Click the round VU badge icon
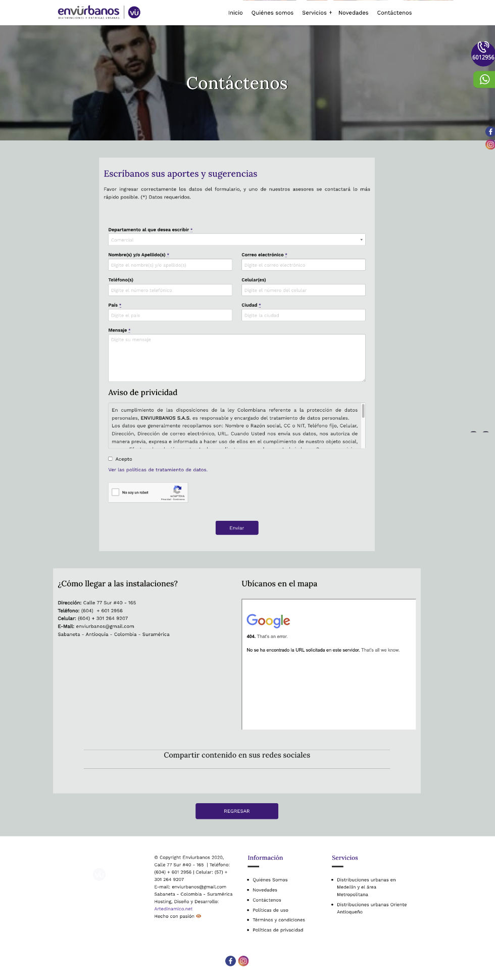Screen dimensions: 495x980 134,12
